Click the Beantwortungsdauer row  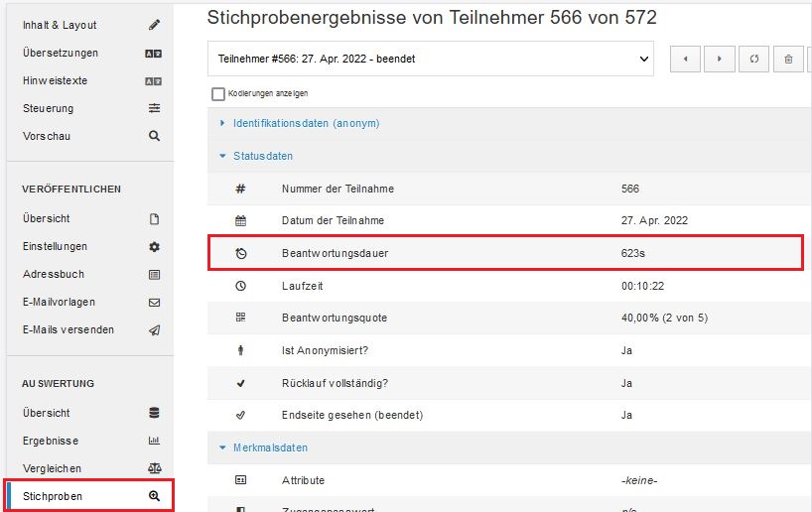click(x=505, y=253)
